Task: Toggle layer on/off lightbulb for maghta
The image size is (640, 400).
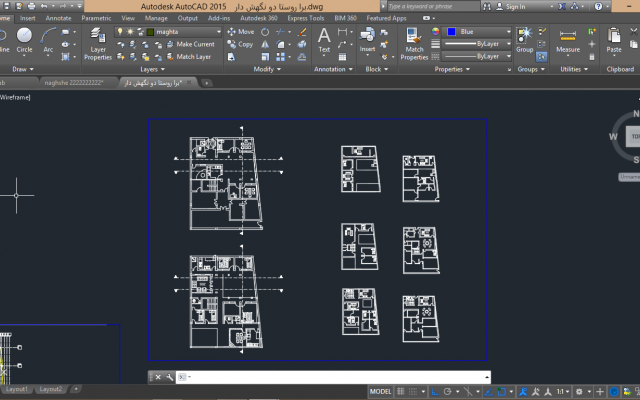Action: pos(120,31)
